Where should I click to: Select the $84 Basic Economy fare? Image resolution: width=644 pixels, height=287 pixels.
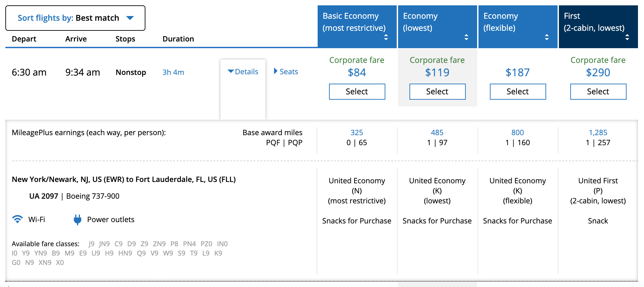pos(357,92)
